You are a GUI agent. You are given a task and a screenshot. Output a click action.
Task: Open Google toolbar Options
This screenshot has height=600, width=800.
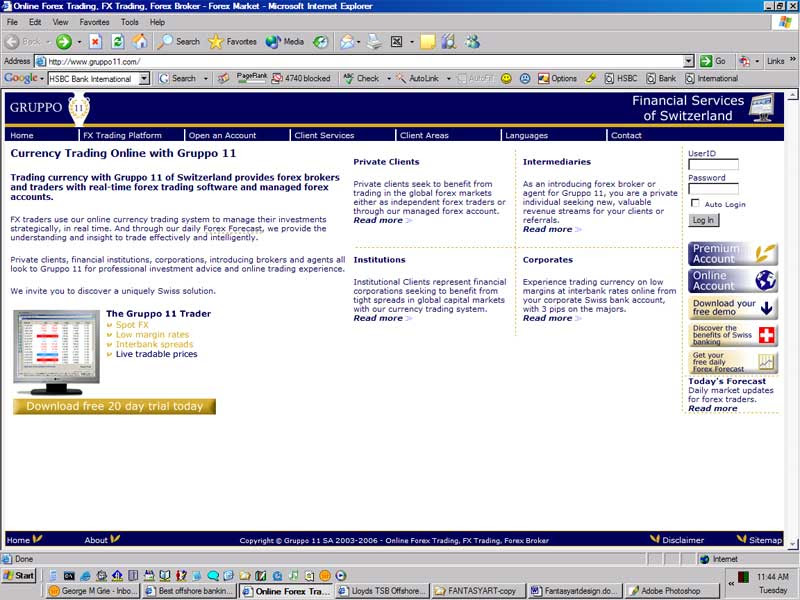click(x=557, y=79)
